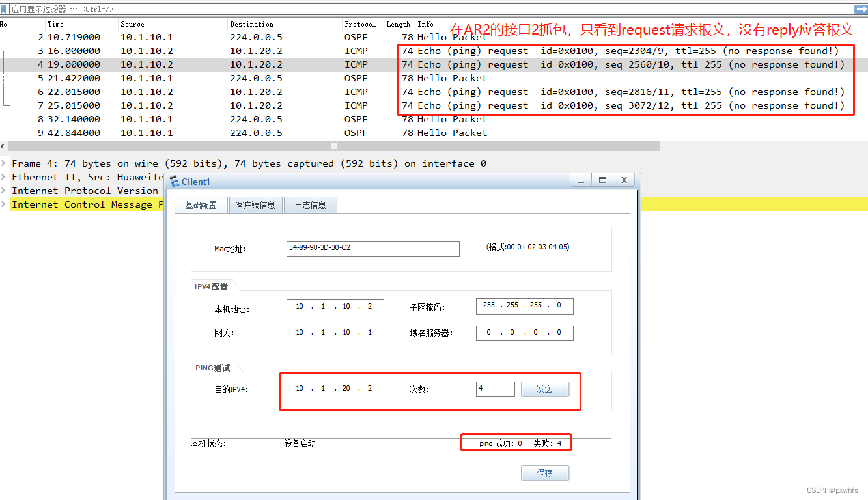This screenshot has width=868, height=500.
Task: Expand the highlighted Internet Control Message Protocol row
Action: 5,204
